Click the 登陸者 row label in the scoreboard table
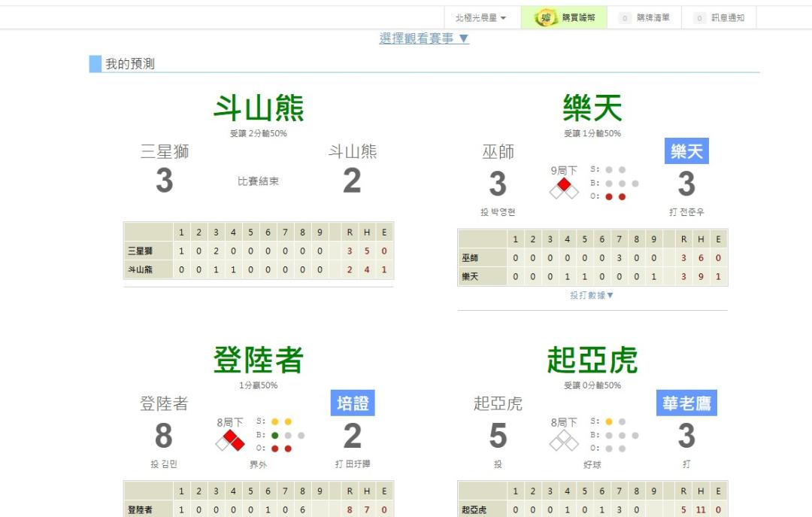Viewport: 812px width, 517px height. pyautogui.click(x=141, y=509)
